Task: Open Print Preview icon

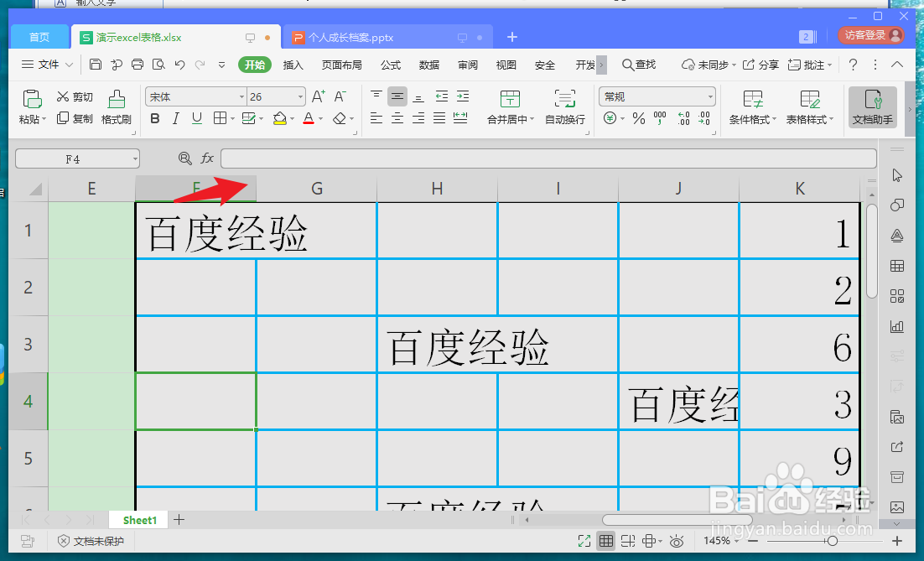Action: click(158, 65)
